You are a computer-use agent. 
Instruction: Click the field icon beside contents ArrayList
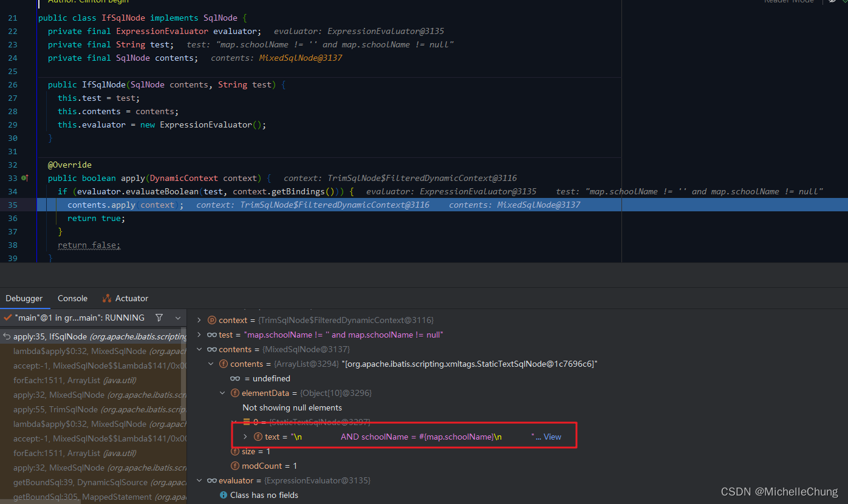point(223,364)
